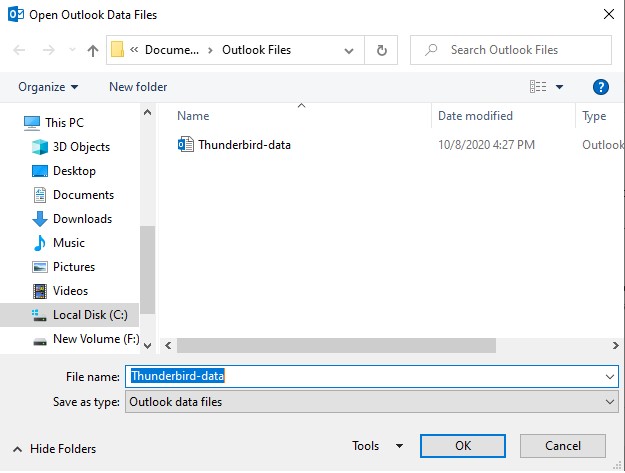This screenshot has width=625, height=473.
Task: Open the File name history dropdown
Action: 610,377
